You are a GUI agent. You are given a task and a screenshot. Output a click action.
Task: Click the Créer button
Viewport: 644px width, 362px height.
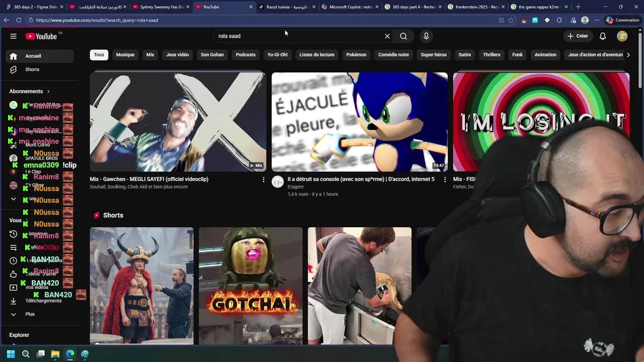[x=578, y=36]
